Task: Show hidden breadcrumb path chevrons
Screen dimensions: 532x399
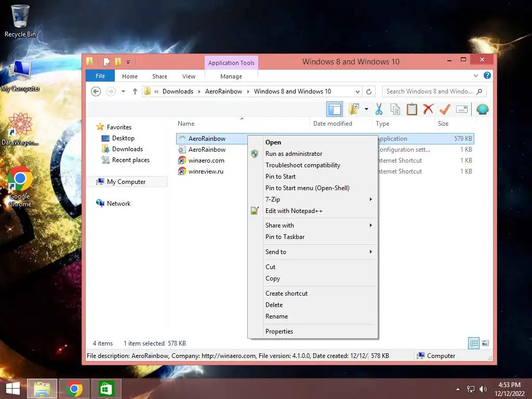Action: click(156, 91)
